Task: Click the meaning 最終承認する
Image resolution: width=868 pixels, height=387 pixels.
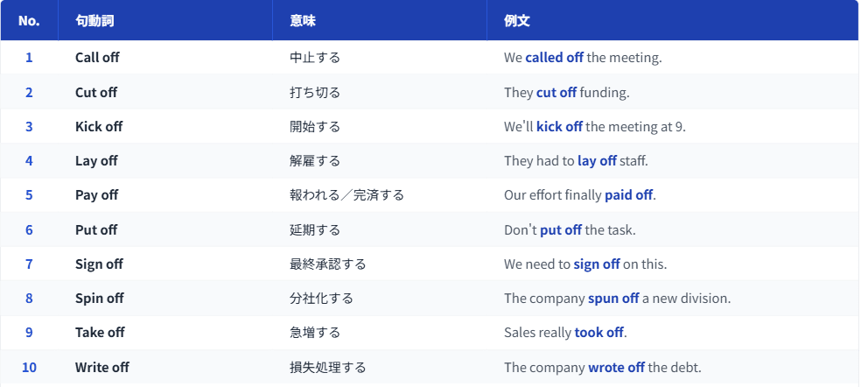Action: (x=328, y=264)
